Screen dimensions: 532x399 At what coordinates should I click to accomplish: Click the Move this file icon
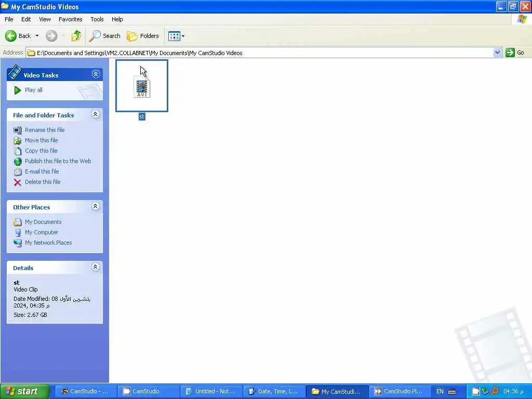18,141
